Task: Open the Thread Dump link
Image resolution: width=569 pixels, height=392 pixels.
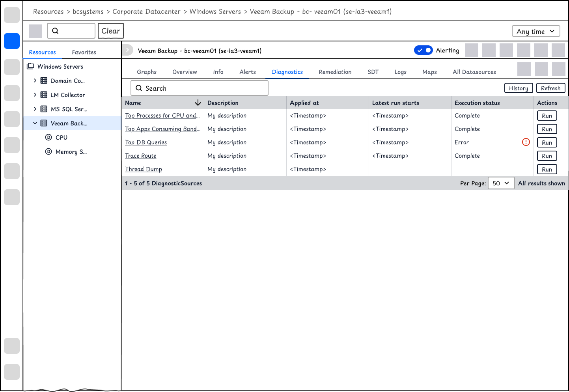Action: click(144, 169)
